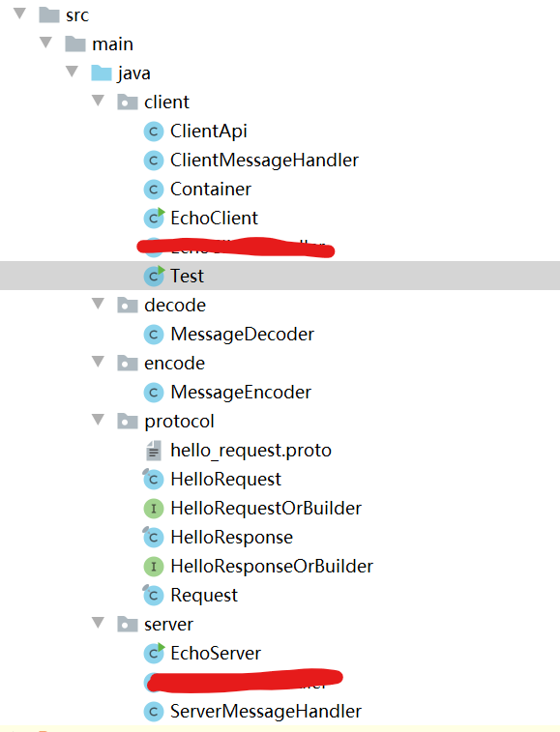Image resolution: width=560 pixels, height=732 pixels.
Task: Click the EchoClient runnable class icon
Action: (x=154, y=218)
